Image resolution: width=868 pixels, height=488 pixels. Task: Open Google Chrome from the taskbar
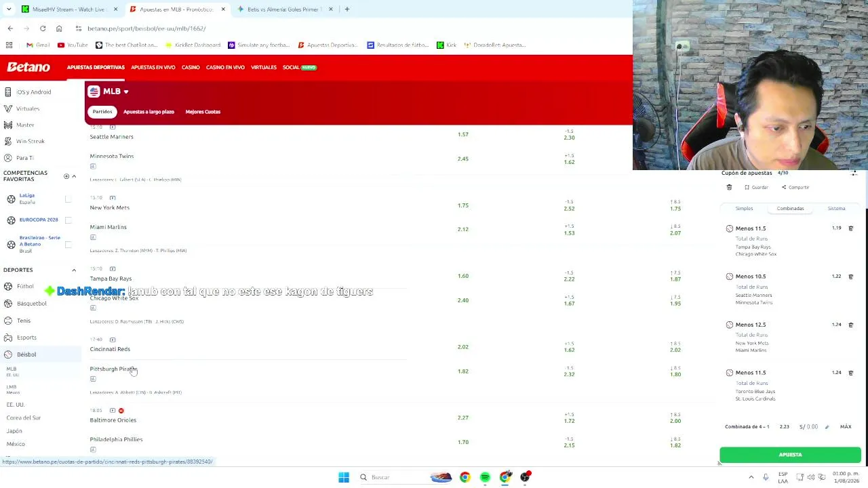[465, 477]
